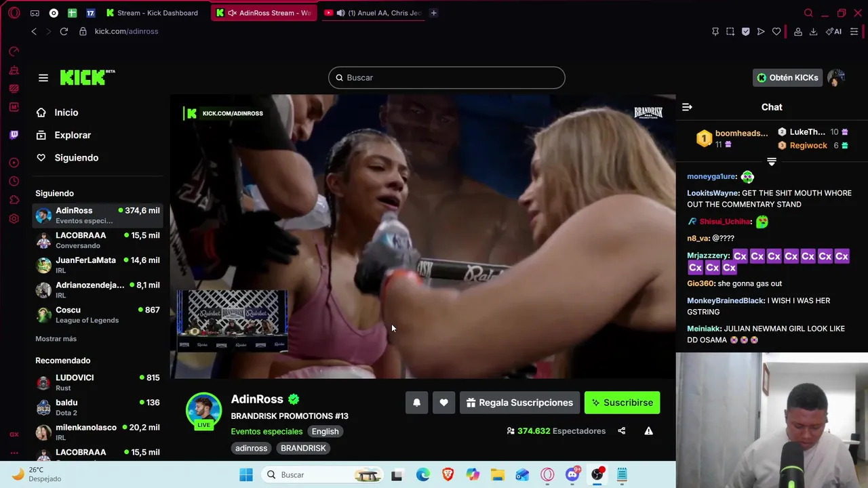Switch to AdinRoss Stream browser tab
Image resolution: width=868 pixels, height=488 pixels.
point(264,13)
